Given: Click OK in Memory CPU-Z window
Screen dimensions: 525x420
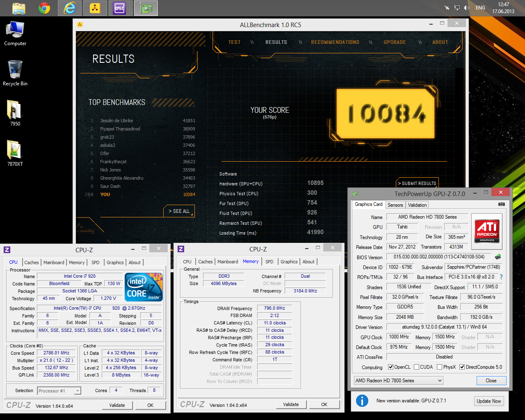Looking at the screenshot, I should [324, 404].
